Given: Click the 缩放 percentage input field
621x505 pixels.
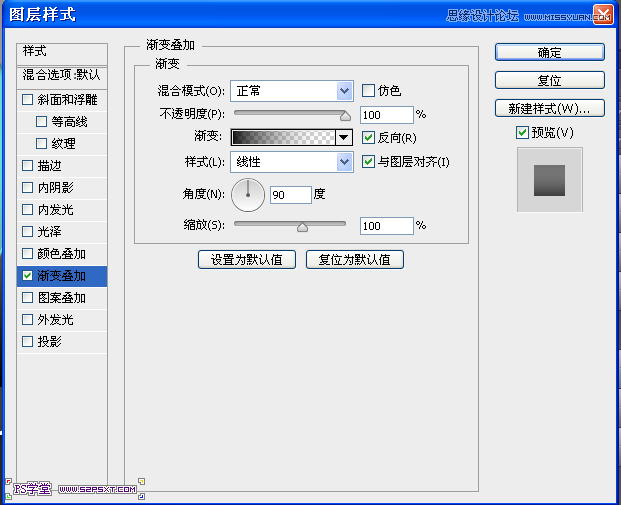Looking at the screenshot, I should [x=387, y=226].
